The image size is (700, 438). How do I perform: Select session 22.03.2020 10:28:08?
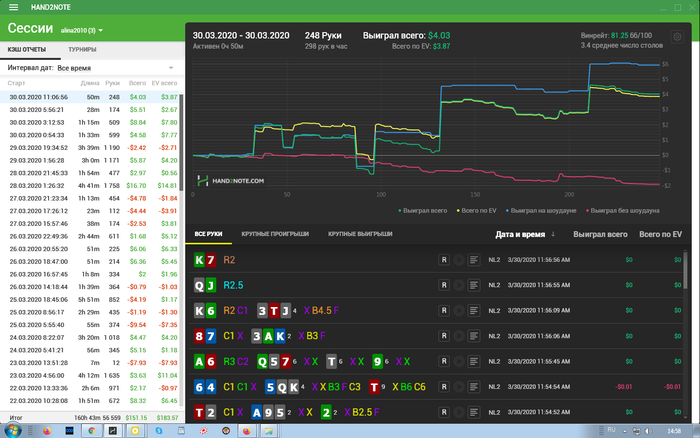click(x=91, y=400)
